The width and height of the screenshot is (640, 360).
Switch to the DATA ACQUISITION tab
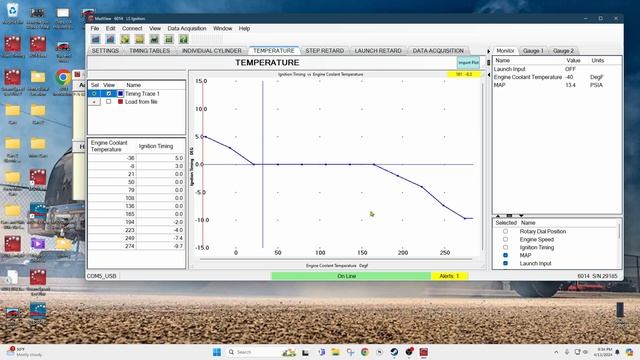pos(438,51)
